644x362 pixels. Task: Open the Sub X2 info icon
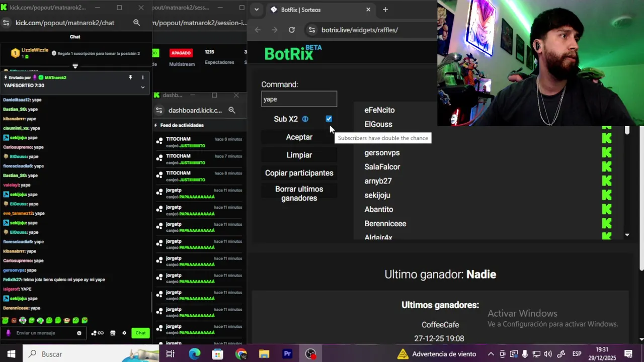pyautogui.click(x=305, y=119)
